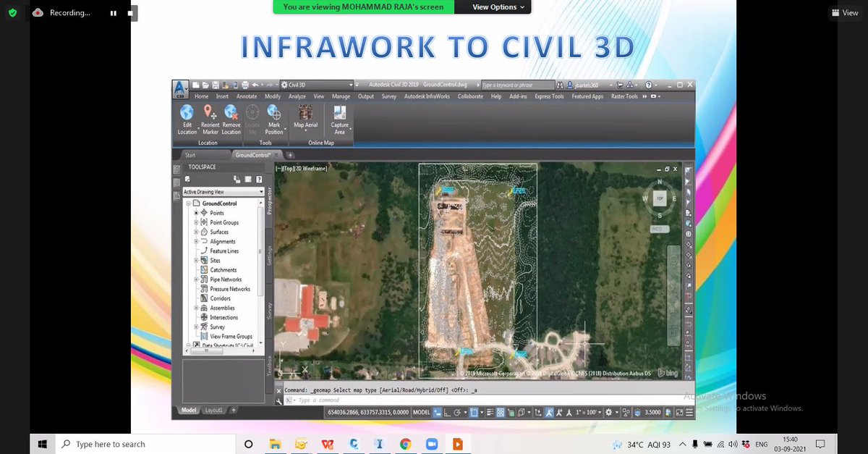Click the Plot printer icon in quick access toolbar
868x454 pixels.
pos(245,85)
